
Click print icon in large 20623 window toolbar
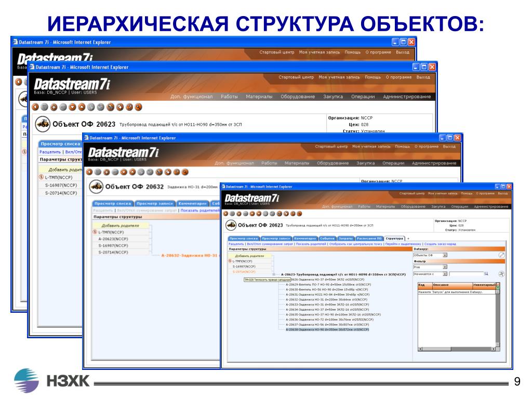110,107
